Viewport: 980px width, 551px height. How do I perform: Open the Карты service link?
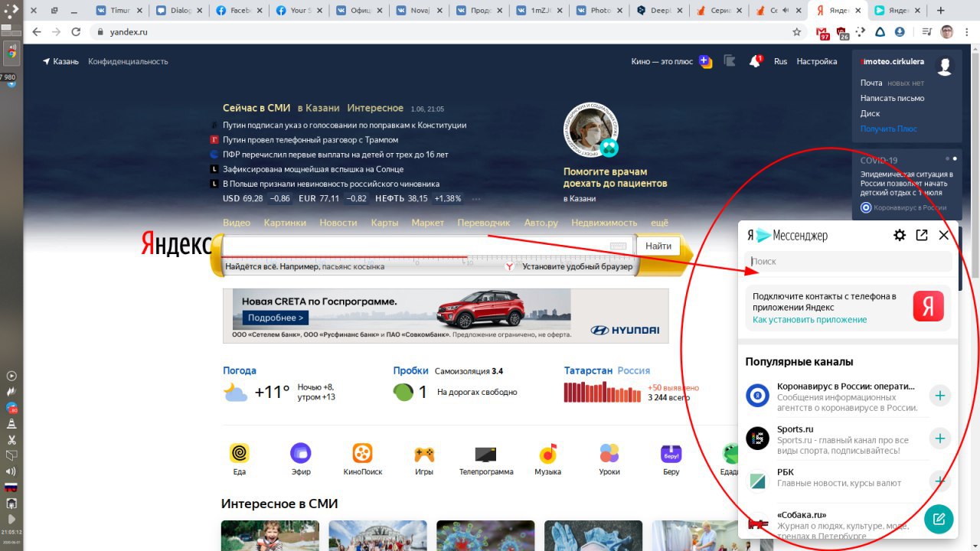point(384,223)
